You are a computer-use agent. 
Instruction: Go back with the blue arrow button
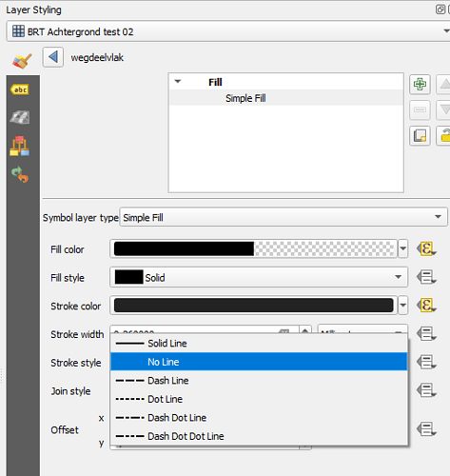pos(53,57)
